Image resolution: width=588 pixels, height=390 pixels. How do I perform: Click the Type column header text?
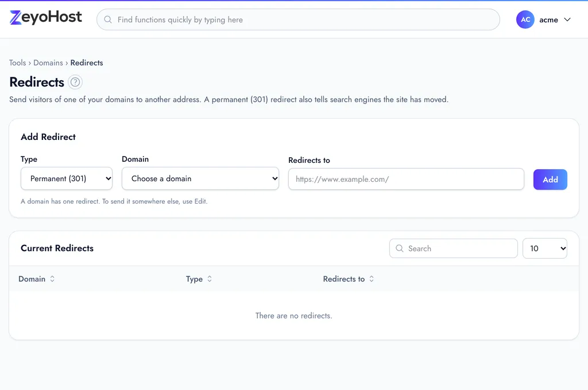pyautogui.click(x=194, y=279)
